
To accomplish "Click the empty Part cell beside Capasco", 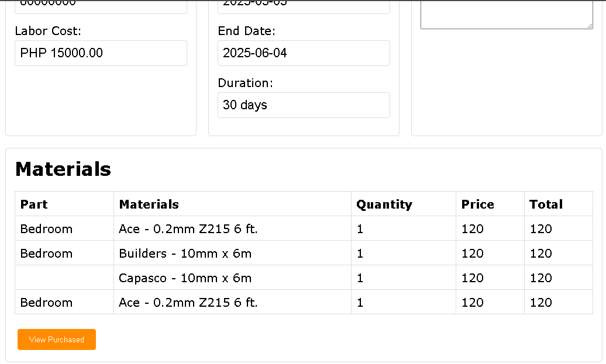I will [x=64, y=278].
